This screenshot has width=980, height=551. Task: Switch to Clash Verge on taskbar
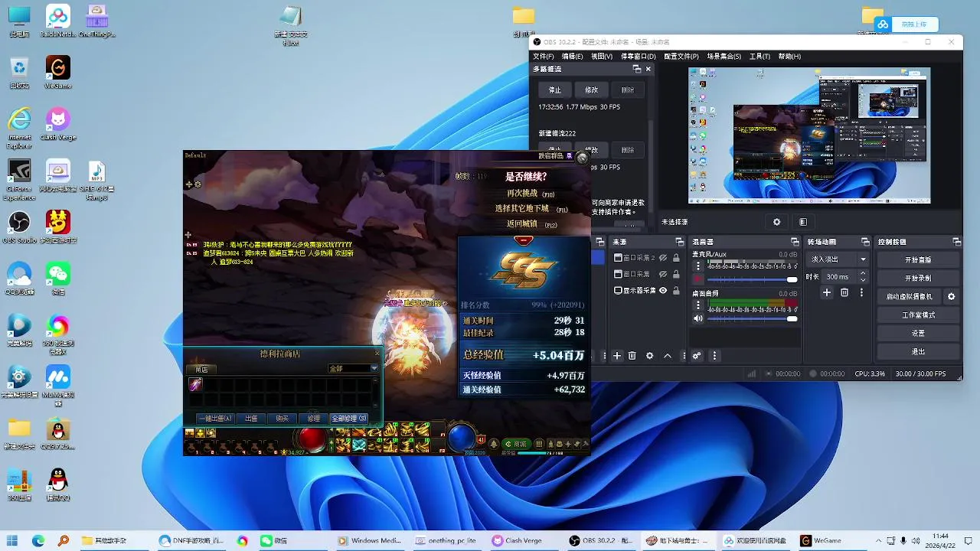pos(518,540)
